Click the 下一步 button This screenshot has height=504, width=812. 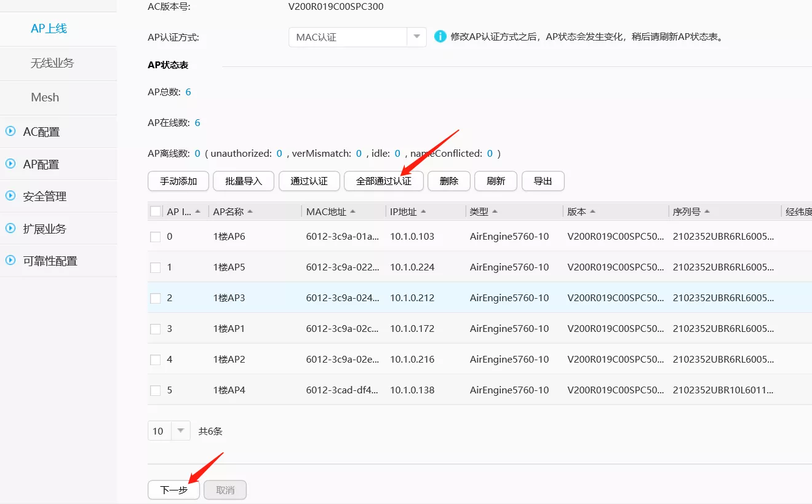point(173,490)
